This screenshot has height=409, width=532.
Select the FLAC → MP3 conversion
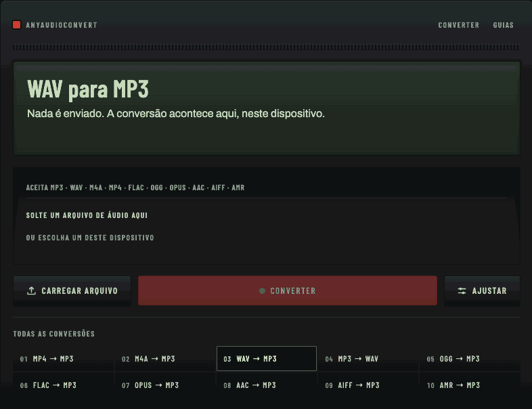click(x=64, y=385)
